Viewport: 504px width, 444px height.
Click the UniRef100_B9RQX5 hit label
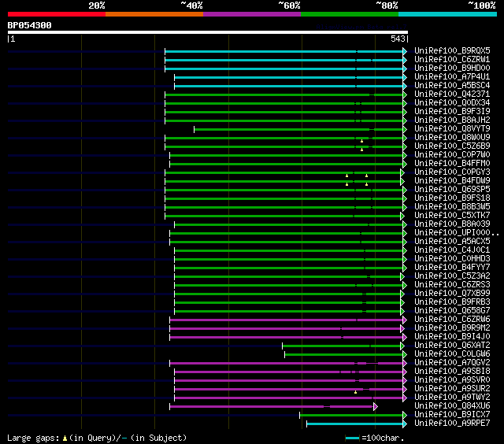click(452, 50)
